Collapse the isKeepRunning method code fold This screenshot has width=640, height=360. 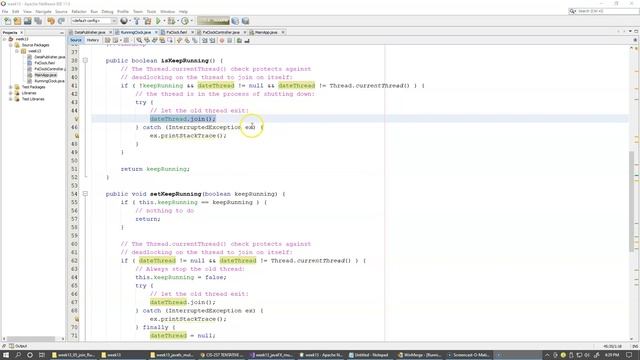click(x=85, y=60)
